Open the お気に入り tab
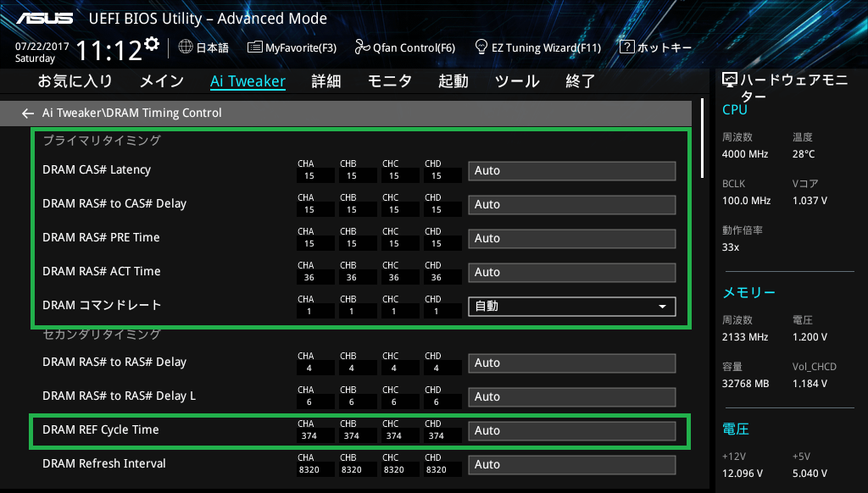 pyautogui.click(x=75, y=81)
